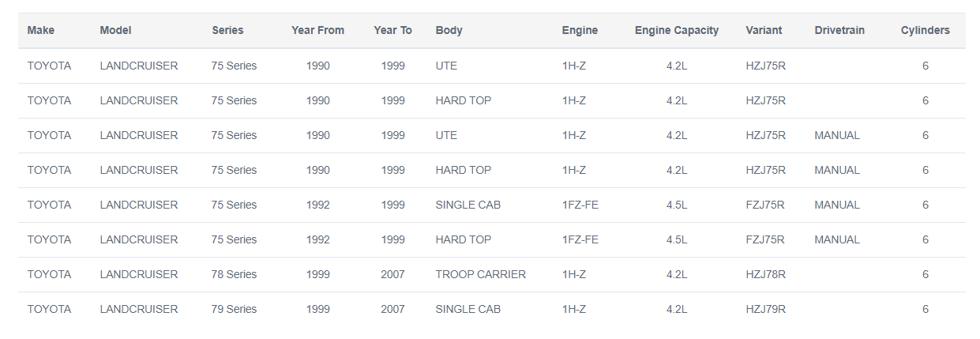Image resolution: width=980 pixels, height=339 pixels.
Task: Select the 78 Series cell
Action: pyautogui.click(x=234, y=274)
